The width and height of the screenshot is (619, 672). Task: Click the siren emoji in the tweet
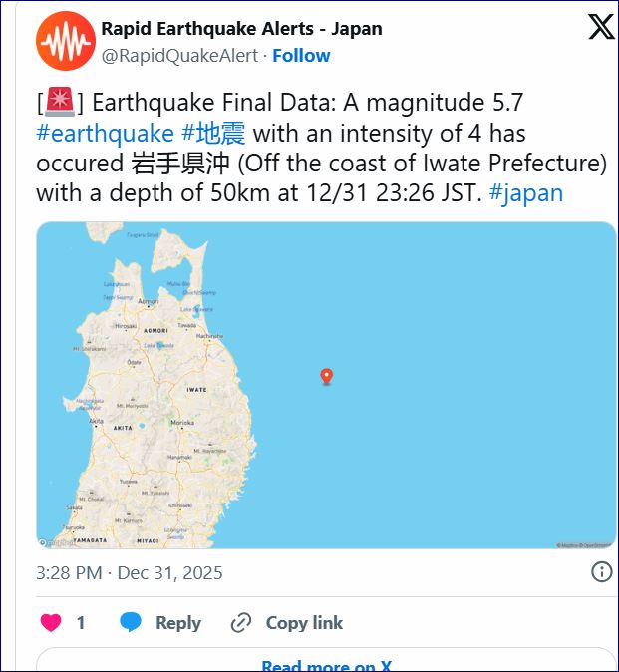[x=60, y=103]
